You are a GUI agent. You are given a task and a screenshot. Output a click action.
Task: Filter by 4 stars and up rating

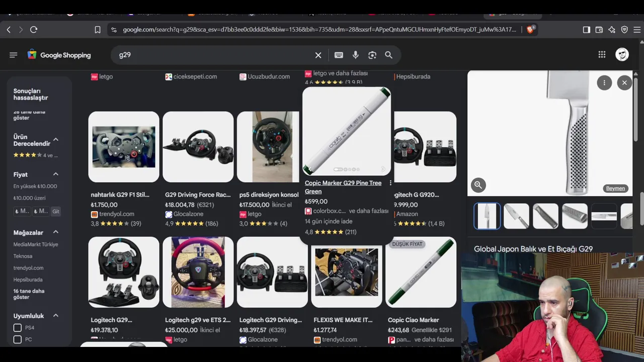[36, 155]
